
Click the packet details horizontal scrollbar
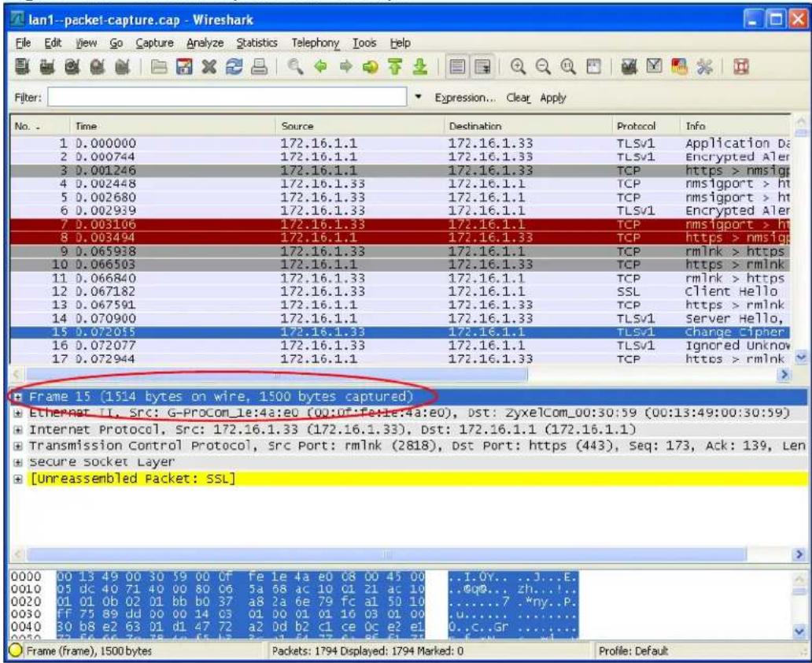click(x=386, y=554)
